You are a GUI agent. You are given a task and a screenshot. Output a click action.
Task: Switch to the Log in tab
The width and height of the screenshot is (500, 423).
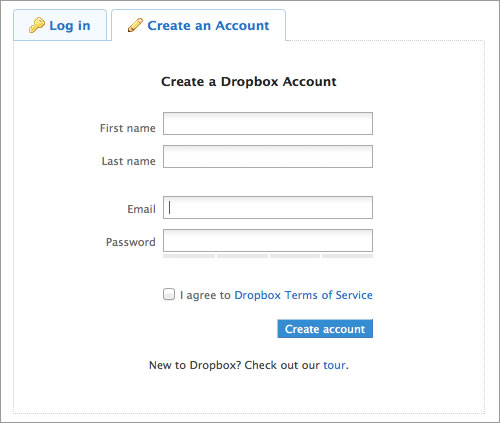tap(60, 25)
